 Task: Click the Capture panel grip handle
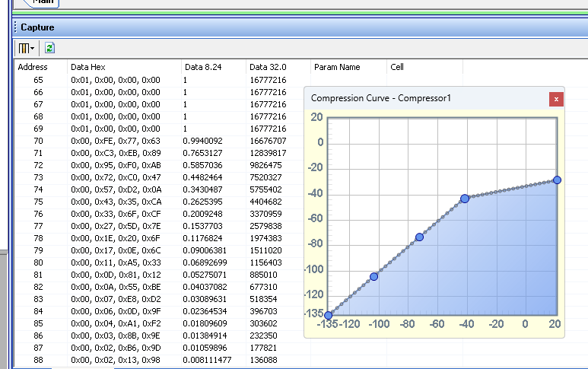(x=15, y=27)
